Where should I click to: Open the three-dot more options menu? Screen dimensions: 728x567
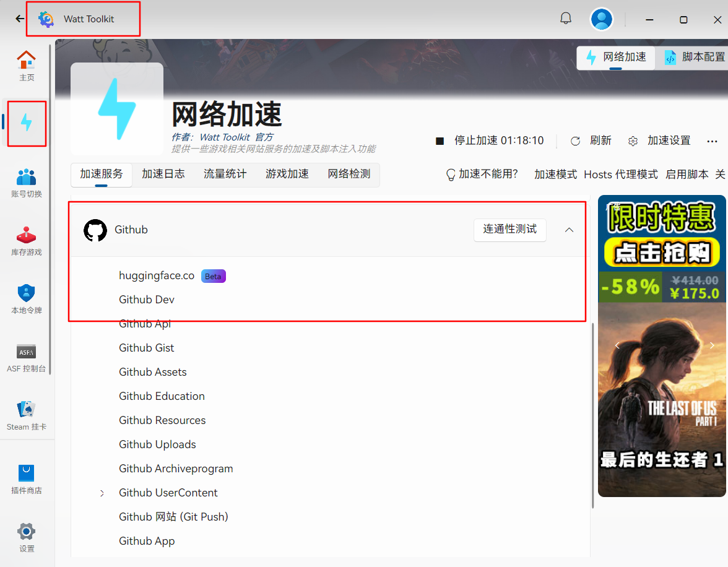pyautogui.click(x=712, y=141)
